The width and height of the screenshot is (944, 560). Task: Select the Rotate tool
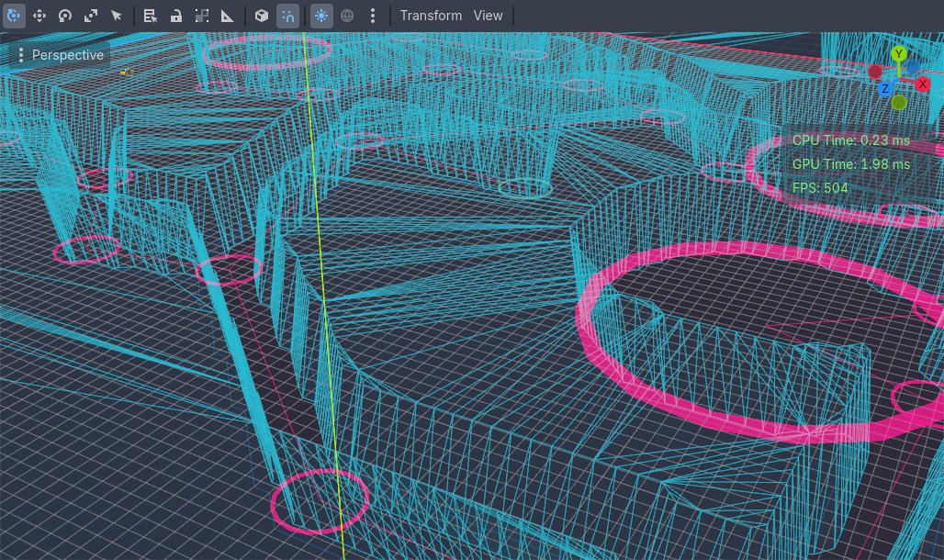65,16
